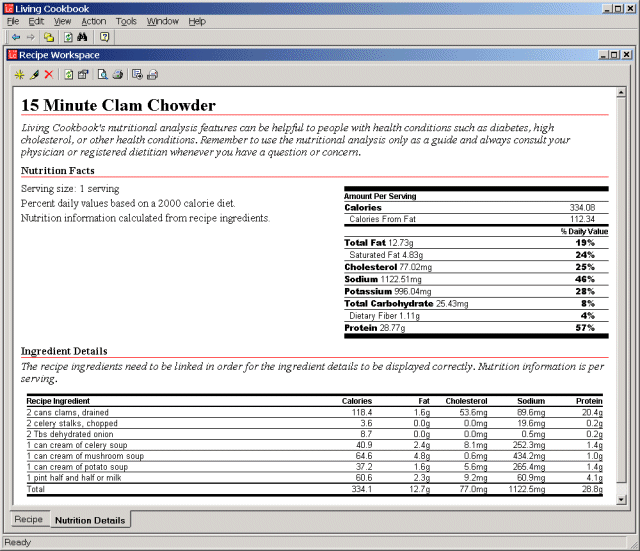Open the Edit menu
The width and height of the screenshot is (640, 551).
coord(36,21)
